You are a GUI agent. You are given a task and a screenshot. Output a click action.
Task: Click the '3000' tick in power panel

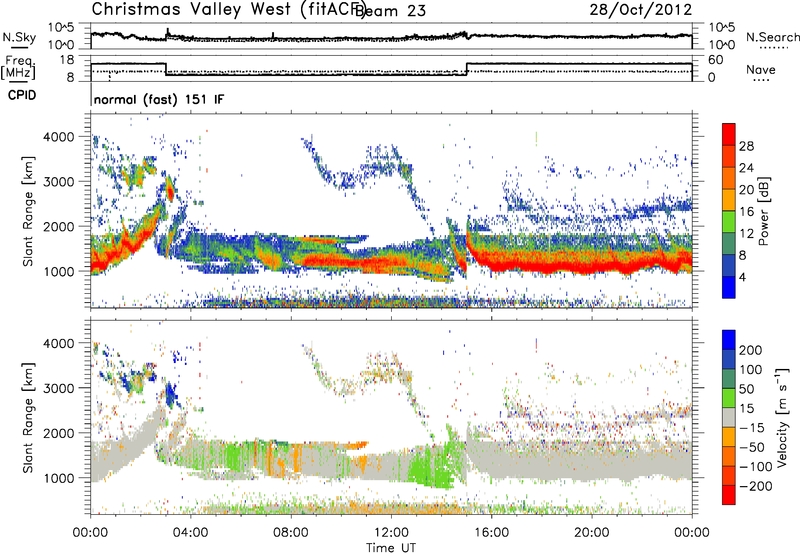coord(58,182)
